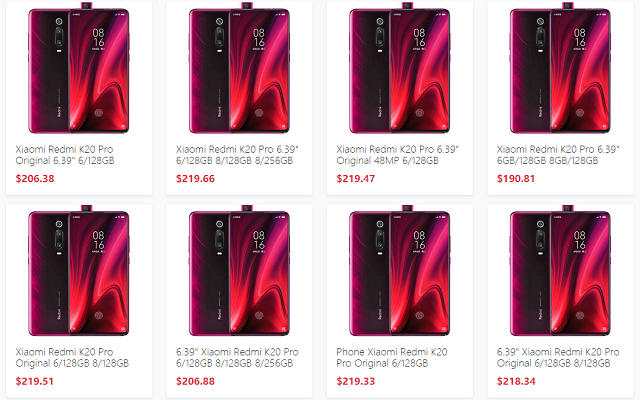Image resolution: width=640 pixels, height=400 pixels.
Task: Open the $190.81 Redmi K20 Pro phone image
Action: (x=560, y=68)
